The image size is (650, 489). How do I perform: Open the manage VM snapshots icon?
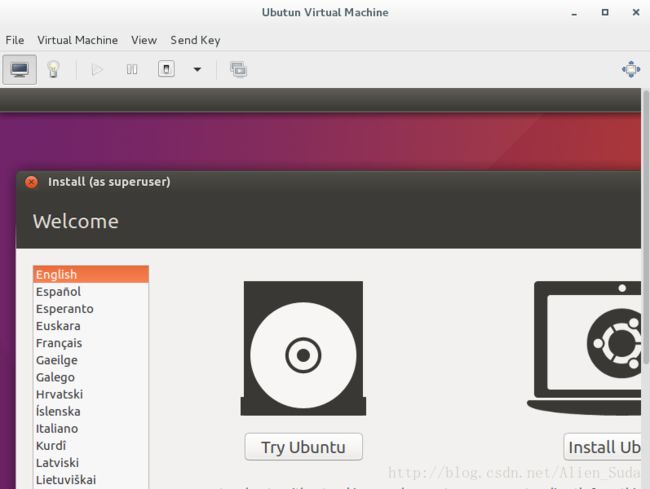[x=238, y=70]
